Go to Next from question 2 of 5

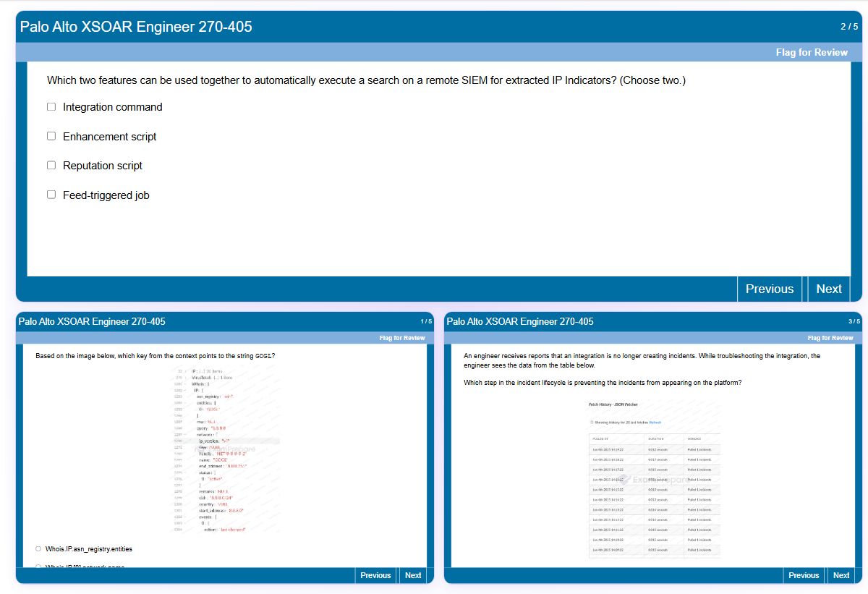coord(829,289)
